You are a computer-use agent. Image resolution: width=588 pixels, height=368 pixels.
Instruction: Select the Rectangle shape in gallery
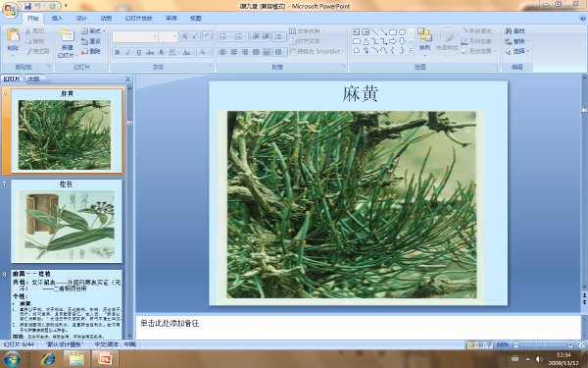tap(393, 32)
